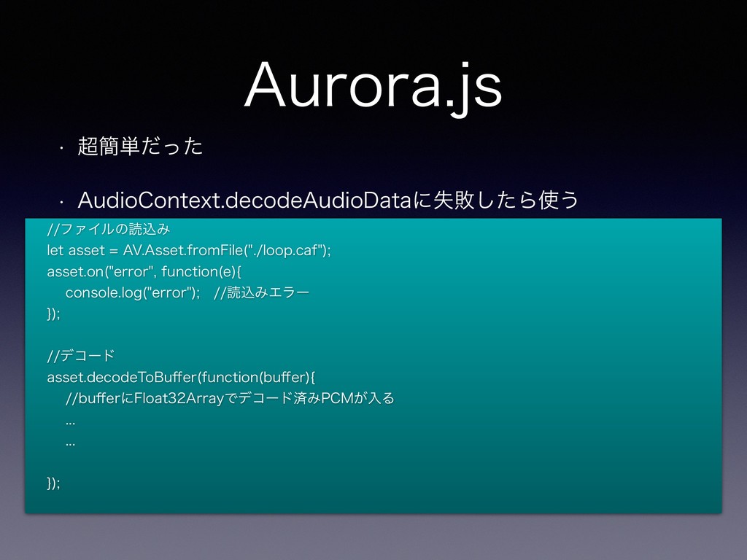
Task: Click the //bufferにFloat32Array comment line
Action: pyautogui.click(x=230, y=398)
